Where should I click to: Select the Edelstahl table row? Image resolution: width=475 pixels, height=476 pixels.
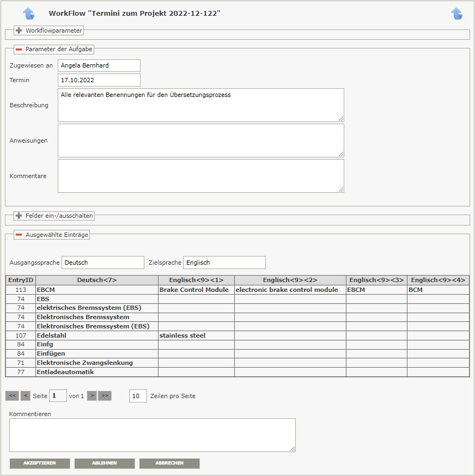96,335
